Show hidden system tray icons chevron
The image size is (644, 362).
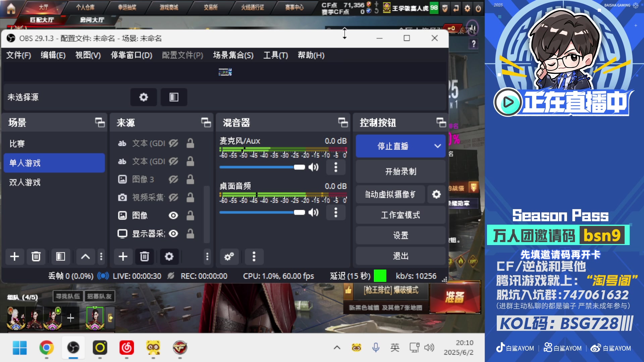337,348
